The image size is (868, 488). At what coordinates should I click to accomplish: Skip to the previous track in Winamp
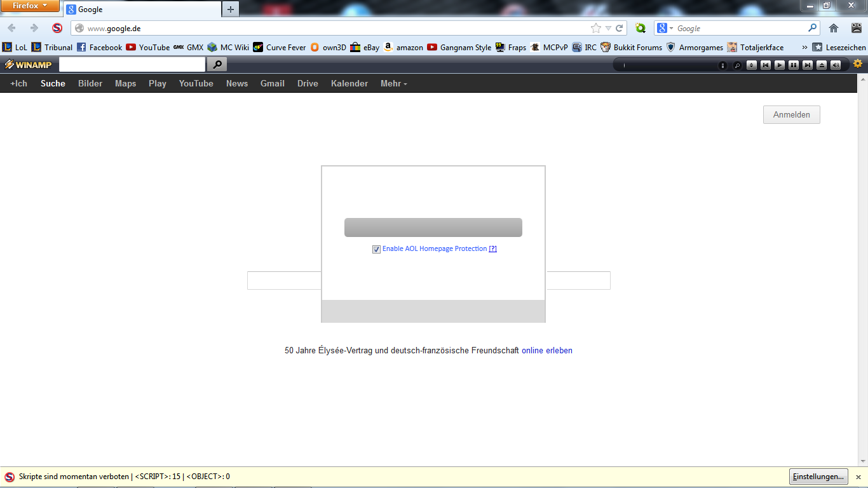coord(766,65)
